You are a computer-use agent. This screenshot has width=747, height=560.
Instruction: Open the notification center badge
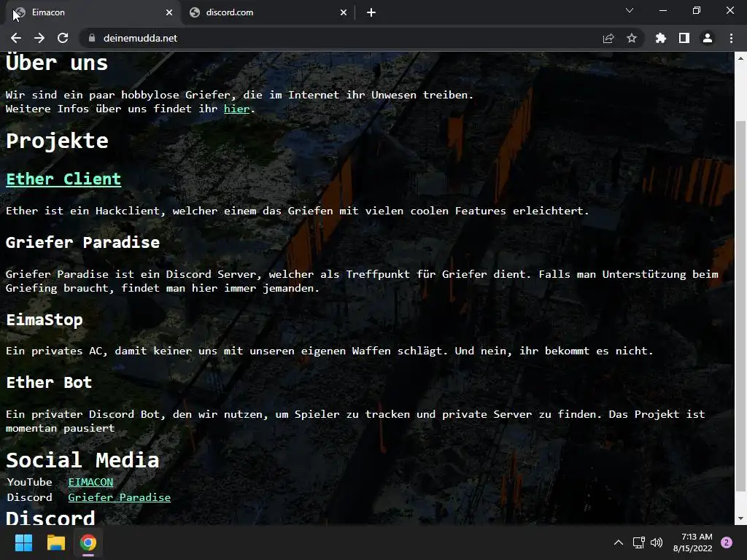point(727,542)
